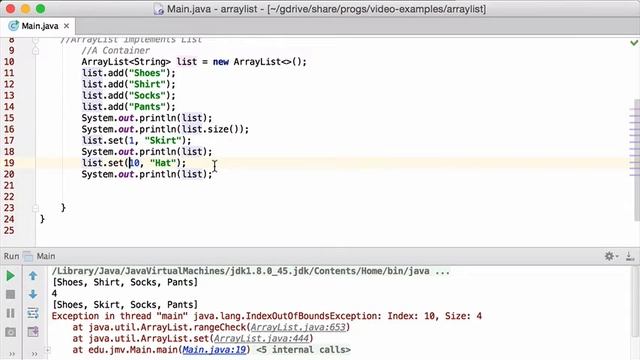Close the Main.java editor tab

point(66,26)
